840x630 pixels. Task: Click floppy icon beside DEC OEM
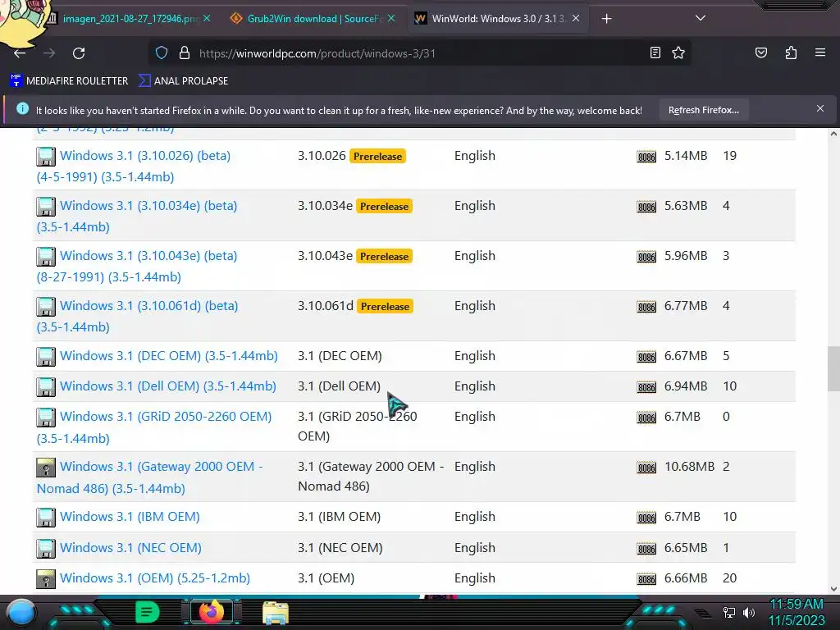click(46, 357)
